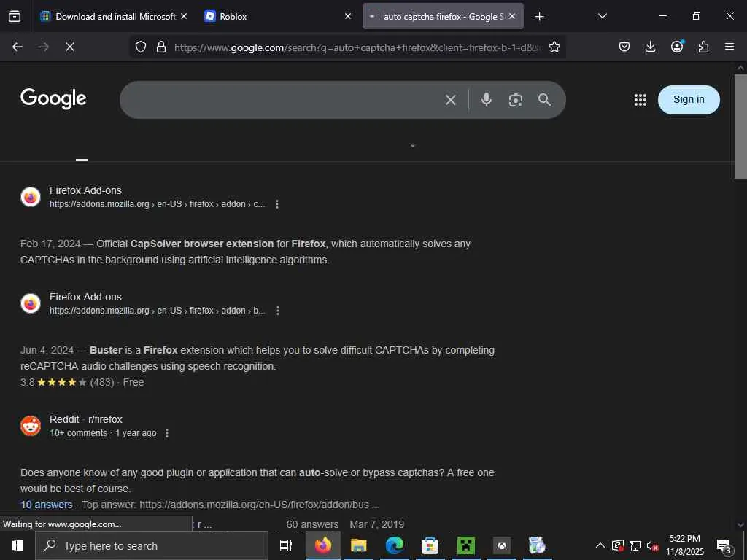This screenshot has height=560, width=747.
Task: Open the Firefox View button
Action: [15, 16]
